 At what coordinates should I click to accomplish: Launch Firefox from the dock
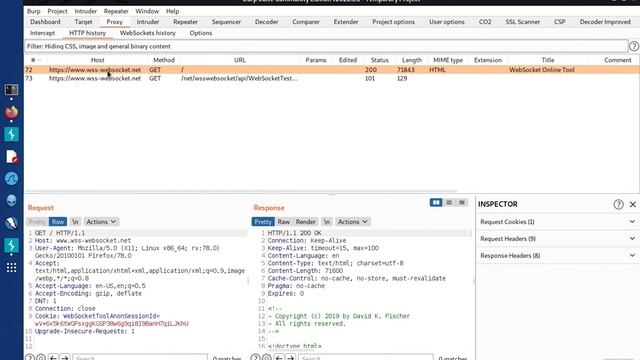click(x=11, y=112)
